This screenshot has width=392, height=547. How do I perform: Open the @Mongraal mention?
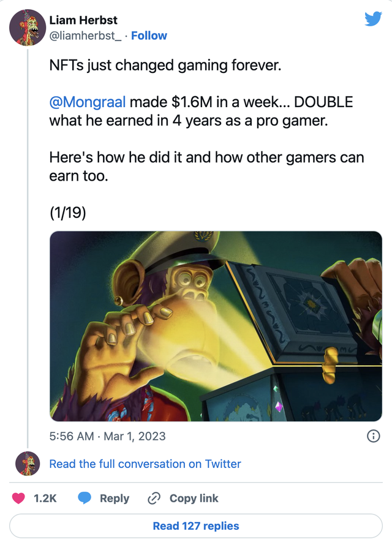coord(88,101)
